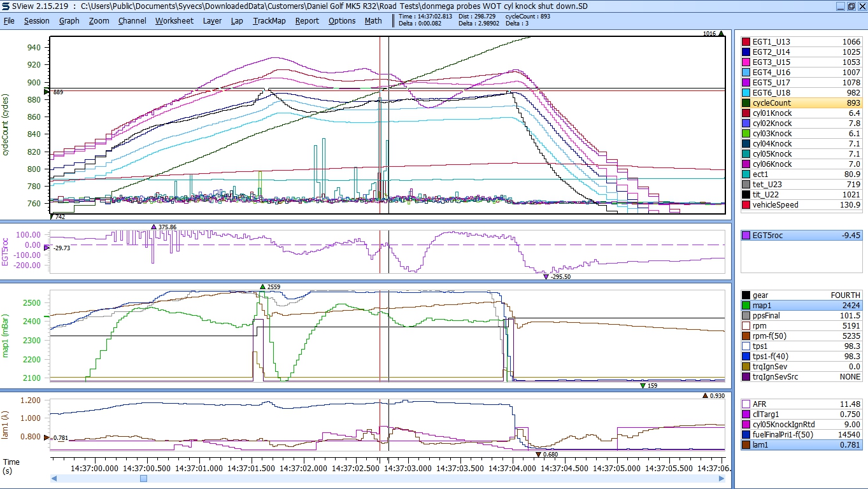Click the 375.86 peak marker on EGT5roc graph
The image size is (868, 489).
[x=153, y=227]
